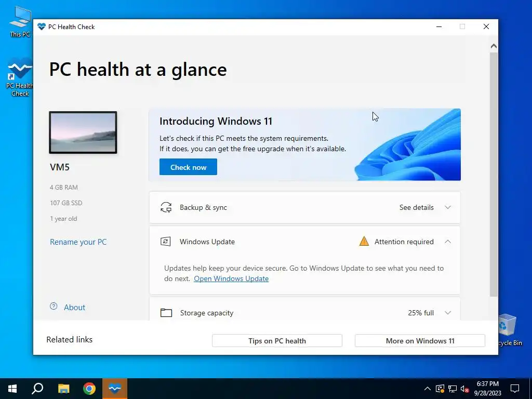This screenshot has height=399, width=532.
Task: Open the Tips on PC health link
Action: 277,341
